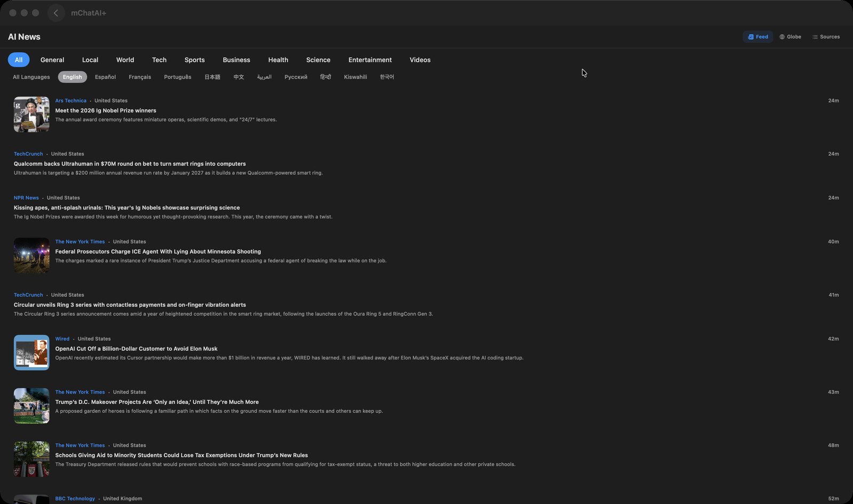853x504 pixels.
Task: Open 'OpenAI Cut Off a Billion-Dollar Customer' headline
Action: [136, 348]
